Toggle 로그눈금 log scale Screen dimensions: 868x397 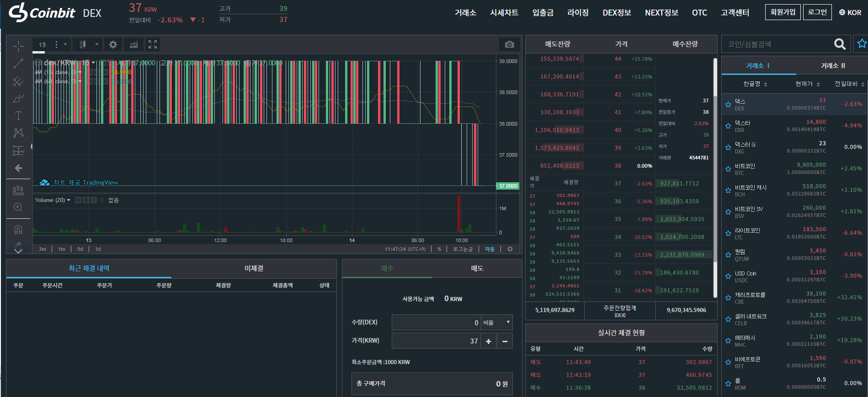coord(463,249)
